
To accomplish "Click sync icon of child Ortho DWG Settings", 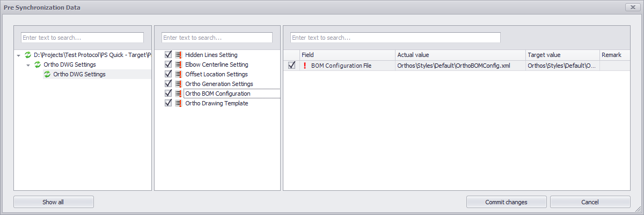I will click(x=47, y=74).
